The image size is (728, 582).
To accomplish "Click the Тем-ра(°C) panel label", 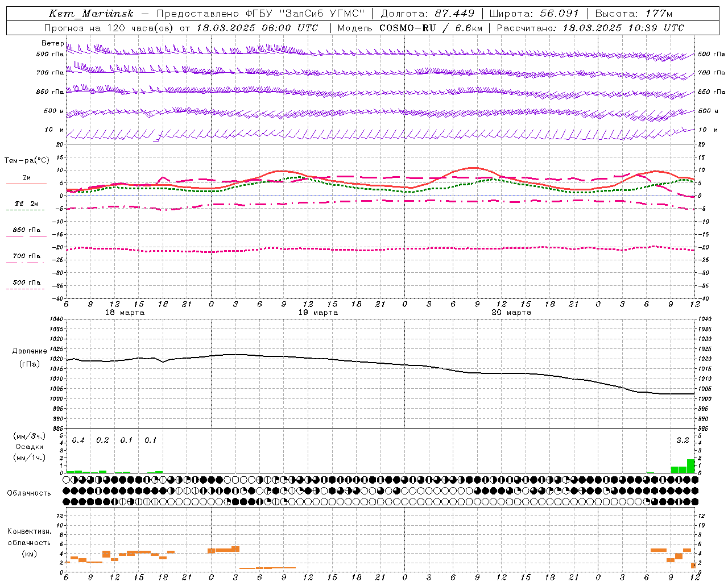I will pyautogui.click(x=27, y=161).
